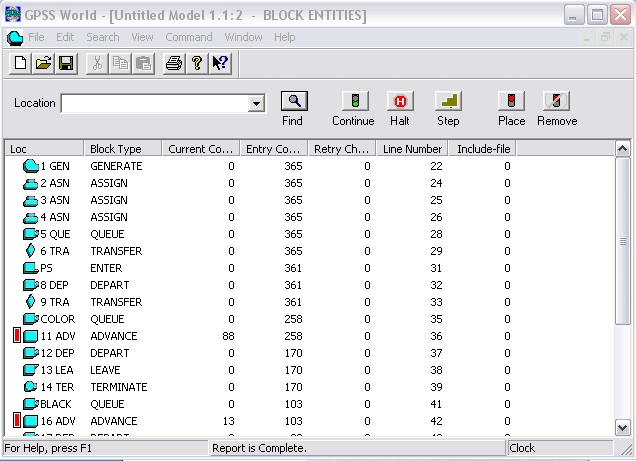
Task: Click the ENTER block icon beside PS
Action: [31, 268]
